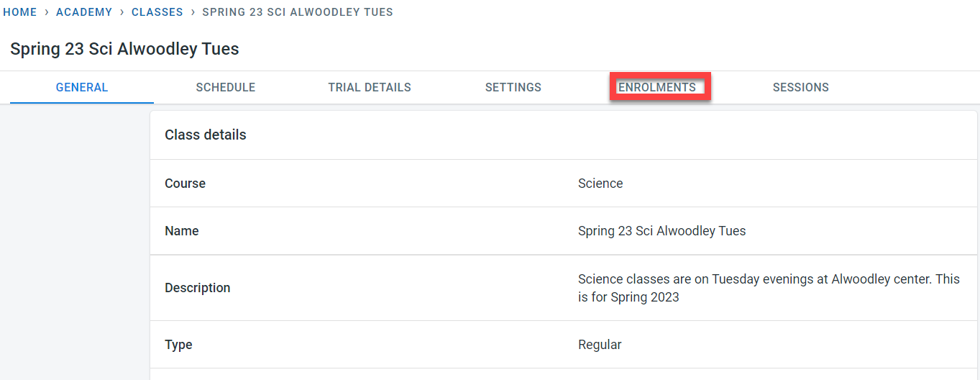Open the ACADEMY breadcrumb link
Screen dimensions: 980x380
pyautogui.click(x=84, y=12)
